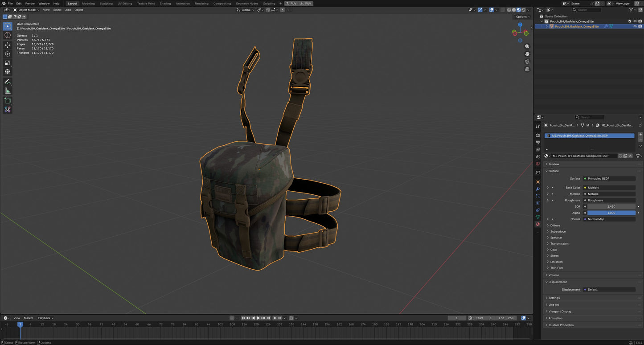Open the Render menu

point(30,3)
